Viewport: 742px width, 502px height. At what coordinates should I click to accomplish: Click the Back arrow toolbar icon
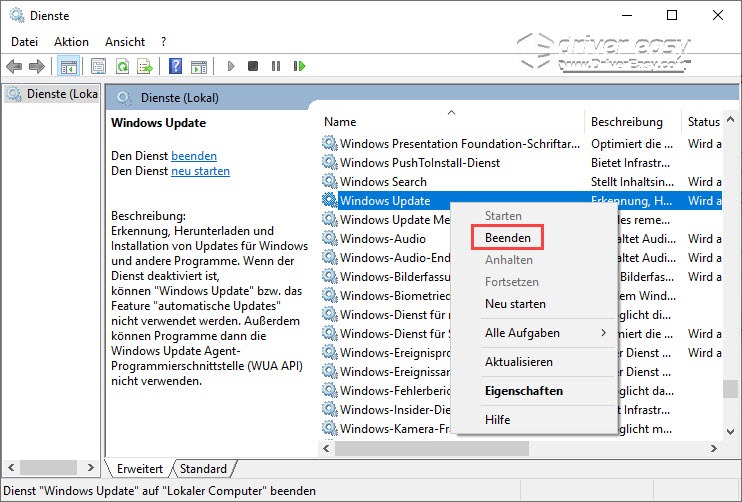point(14,66)
